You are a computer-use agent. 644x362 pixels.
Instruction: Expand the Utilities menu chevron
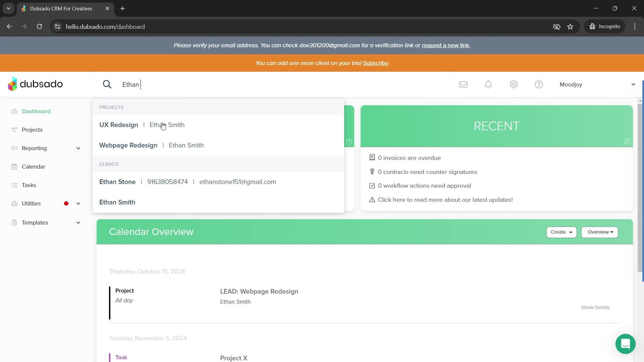pyautogui.click(x=78, y=203)
